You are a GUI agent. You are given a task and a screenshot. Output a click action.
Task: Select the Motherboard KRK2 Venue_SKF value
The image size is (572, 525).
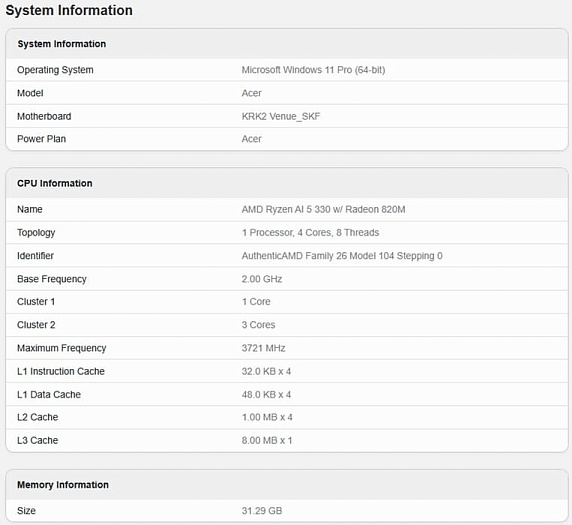tap(281, 116)
